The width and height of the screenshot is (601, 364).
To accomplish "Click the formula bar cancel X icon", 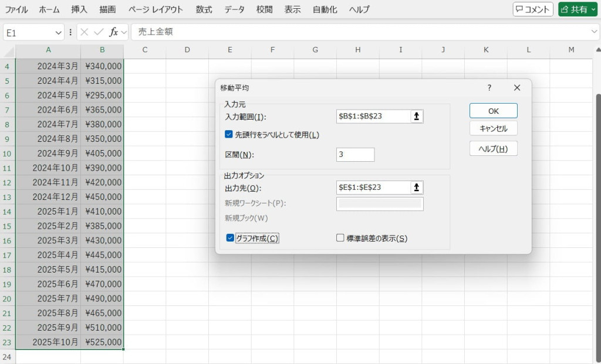I will point(84,32).
